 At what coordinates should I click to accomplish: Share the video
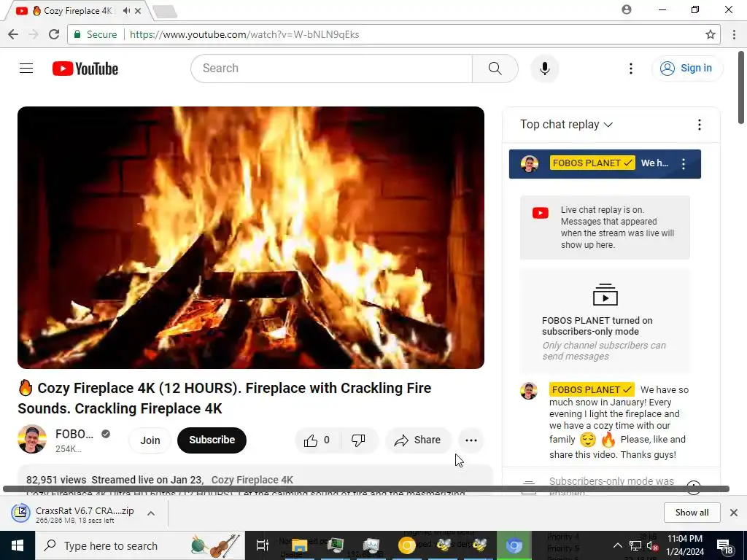(x=418, y=440)
